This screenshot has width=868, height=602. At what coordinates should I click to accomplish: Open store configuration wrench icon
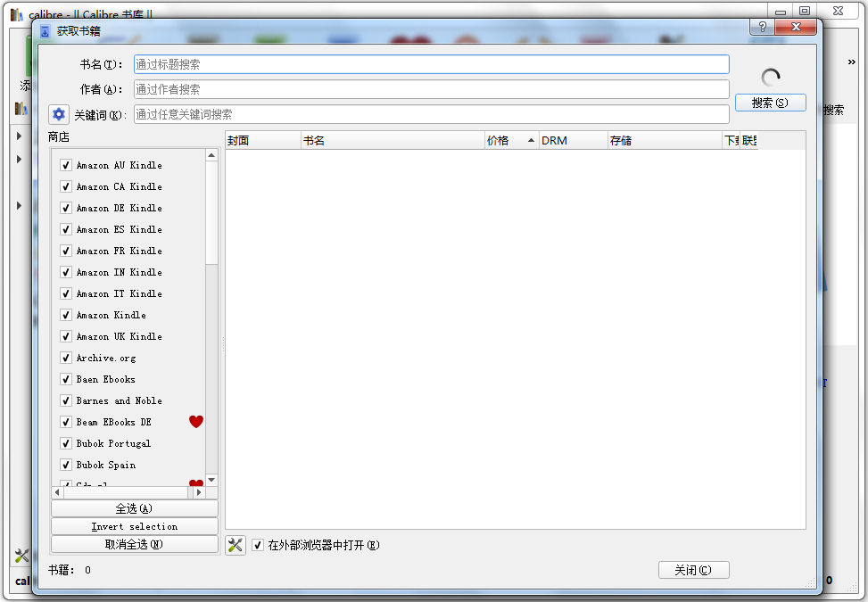coord(236,545)
